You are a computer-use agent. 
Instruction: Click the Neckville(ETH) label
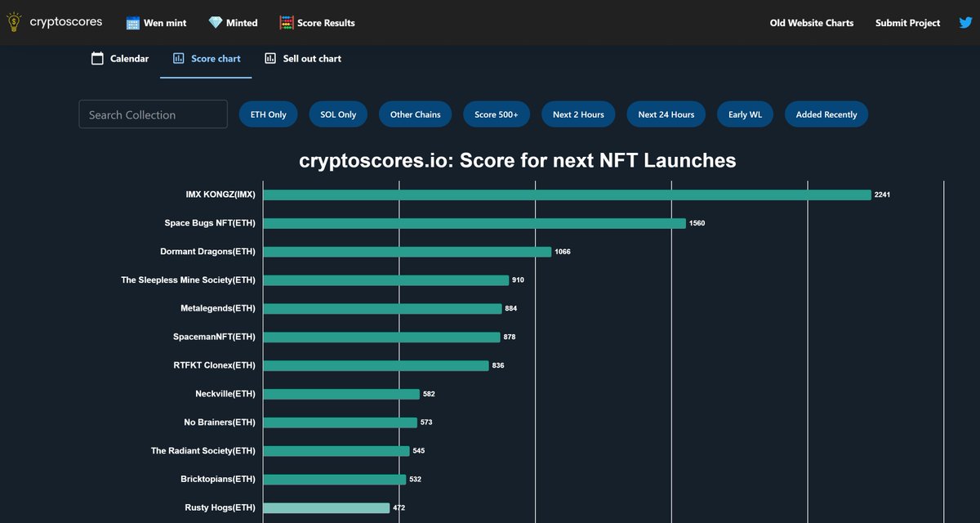point(225,394)
